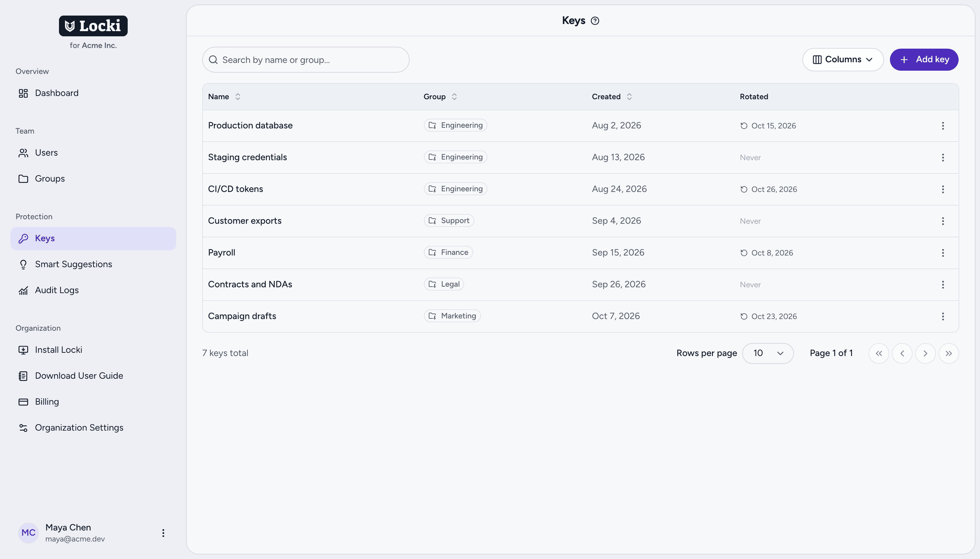Click the Contracts and NDAs key name

click(250, 284)
